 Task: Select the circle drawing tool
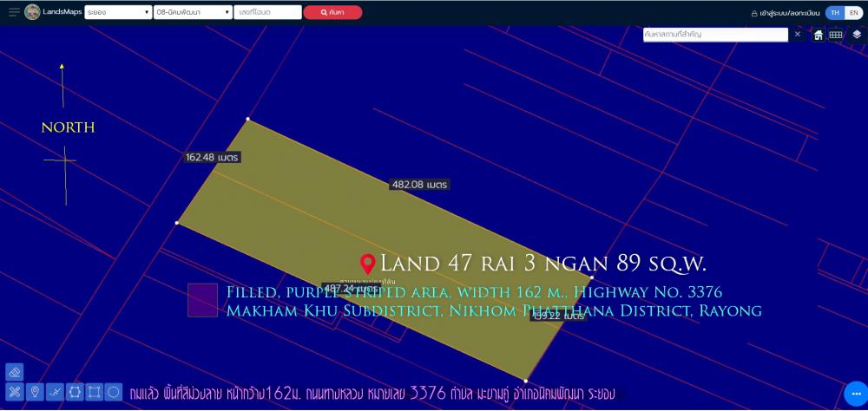[114, 391]
